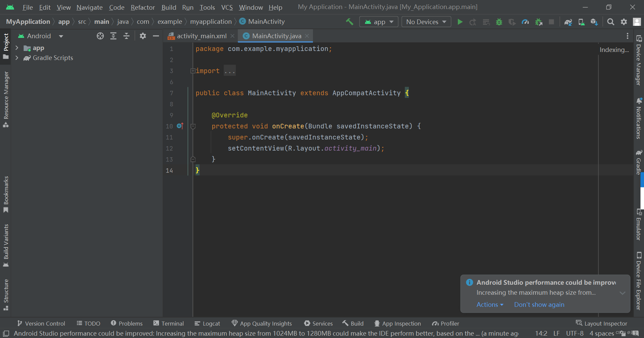Screen dimensions: 644x338
Task: Open the Refactor menu
Action: (x=143, y=7)
